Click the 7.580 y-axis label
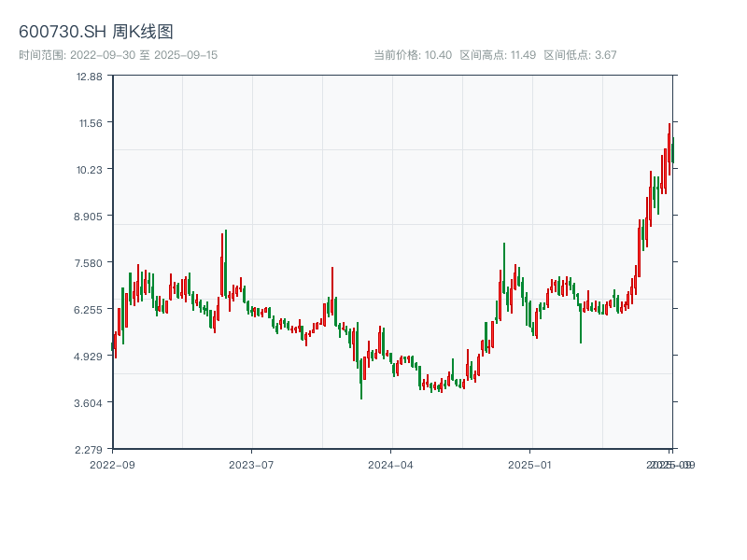The image size is (747, 560). pos(89,263)
